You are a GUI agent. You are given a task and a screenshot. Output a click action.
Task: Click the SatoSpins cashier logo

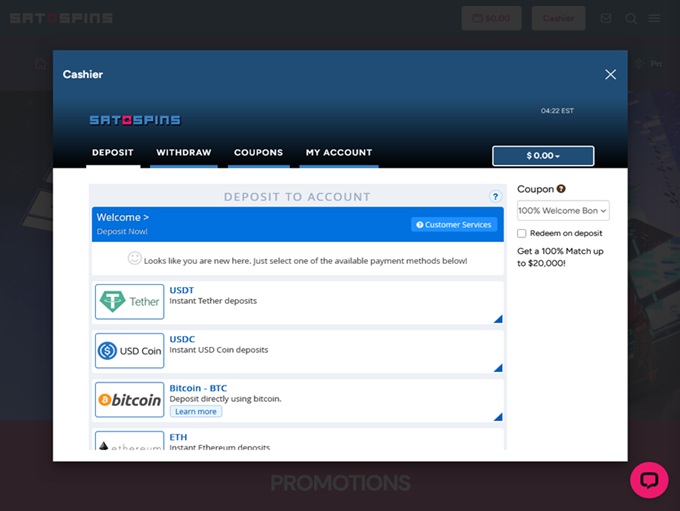135,120
